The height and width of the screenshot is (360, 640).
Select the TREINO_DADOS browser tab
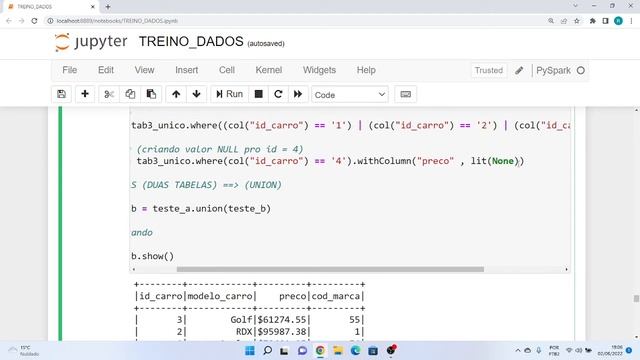51,7
